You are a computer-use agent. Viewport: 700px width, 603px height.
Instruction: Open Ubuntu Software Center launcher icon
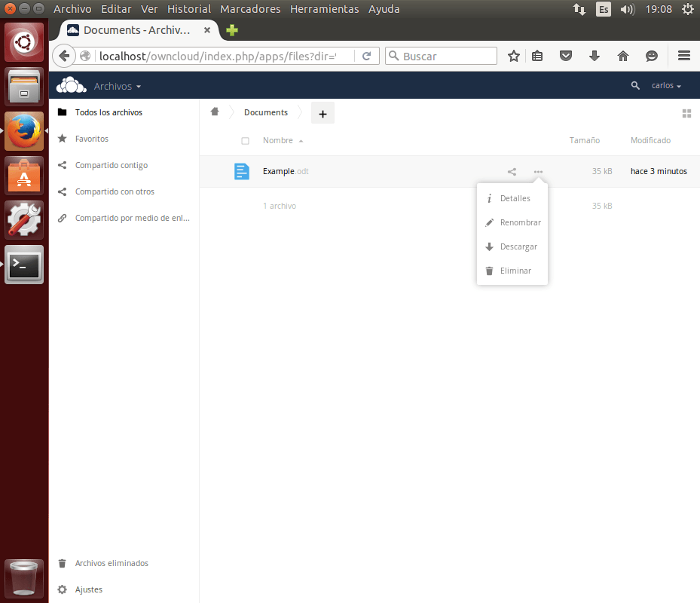tap(24, 176)
